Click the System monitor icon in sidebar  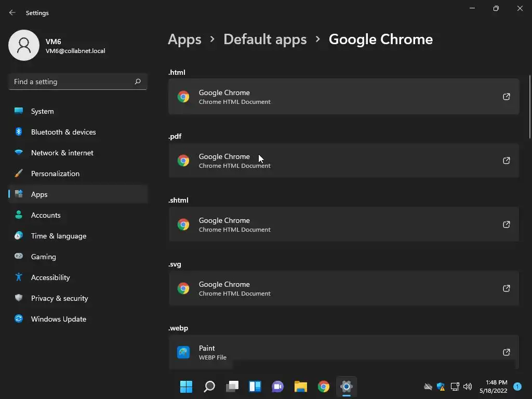click(19, 111)
